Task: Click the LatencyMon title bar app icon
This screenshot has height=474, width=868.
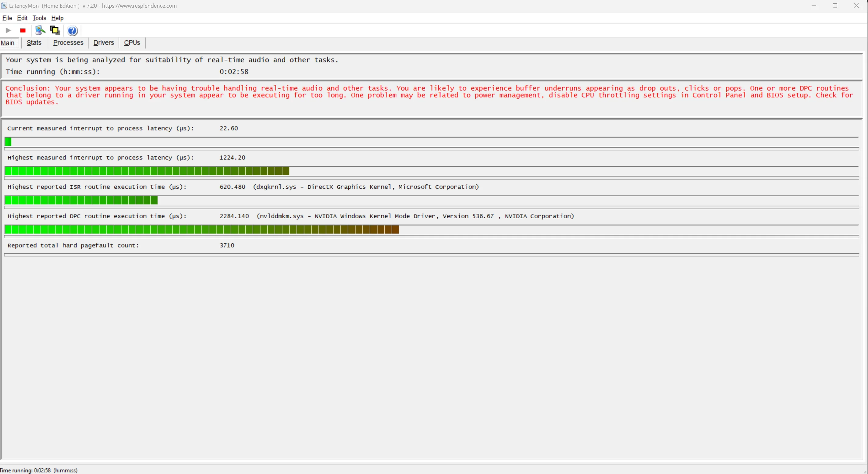Action: click(x=4, y=6)
